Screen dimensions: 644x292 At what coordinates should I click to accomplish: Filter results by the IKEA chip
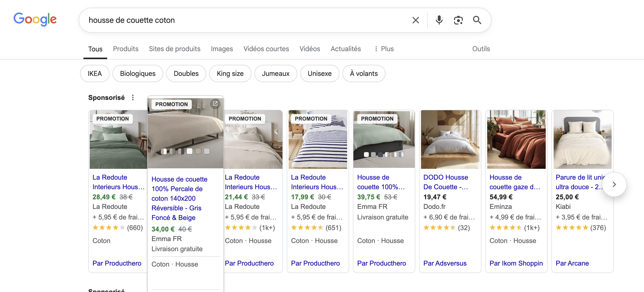tap(94, 74)
